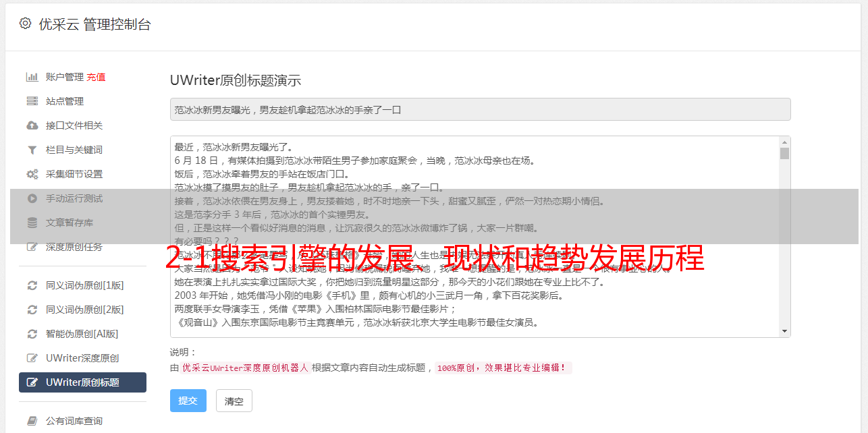Click the pink 优采云UWriter深度原创机器人 text
Image resolution: width=868 pixels, height=433 pixels.
click(x=245, y=368)
